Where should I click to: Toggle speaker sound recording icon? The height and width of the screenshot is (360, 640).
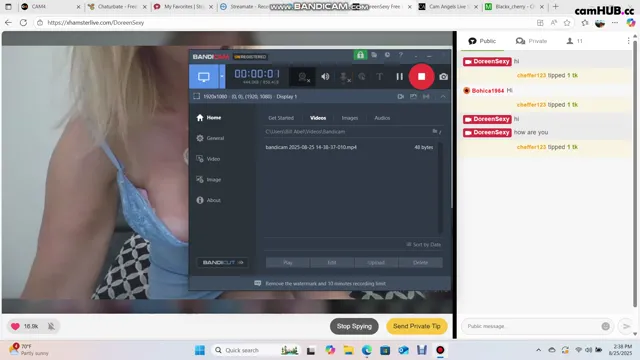click(325, 77)
